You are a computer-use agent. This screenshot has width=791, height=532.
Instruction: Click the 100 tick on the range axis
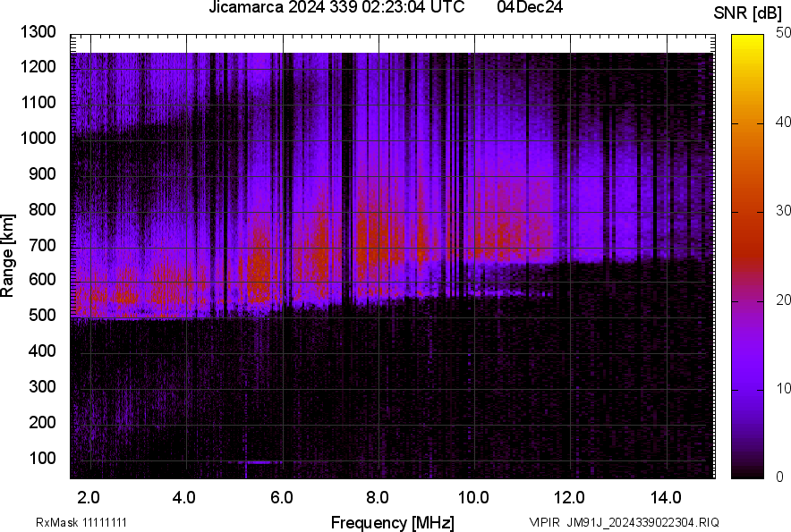(x=42, y=458)
